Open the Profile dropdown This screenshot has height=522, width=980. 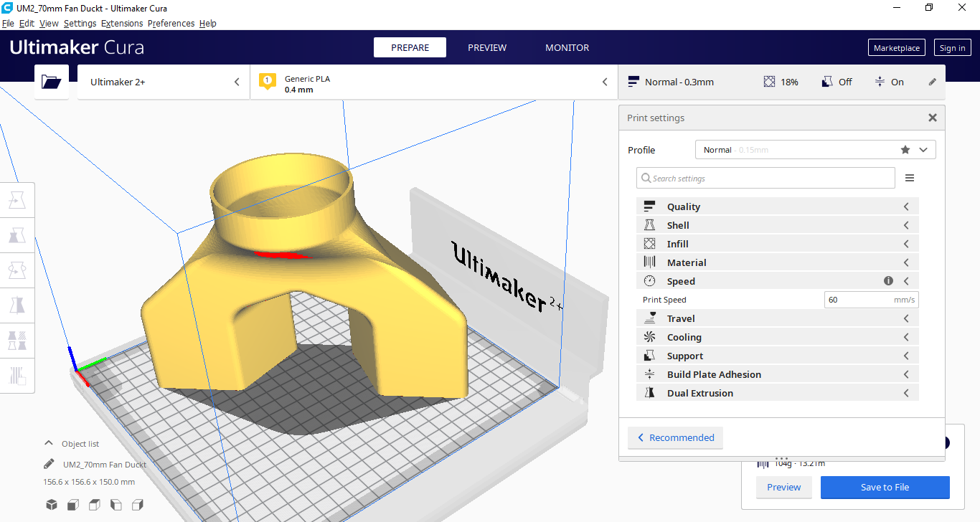(x=816, y=150)
